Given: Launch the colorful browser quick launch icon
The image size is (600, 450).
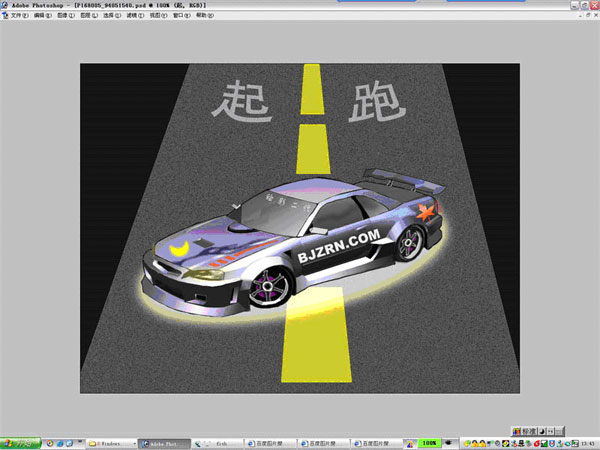Looking at the screenshot, I should coord(50,443).
